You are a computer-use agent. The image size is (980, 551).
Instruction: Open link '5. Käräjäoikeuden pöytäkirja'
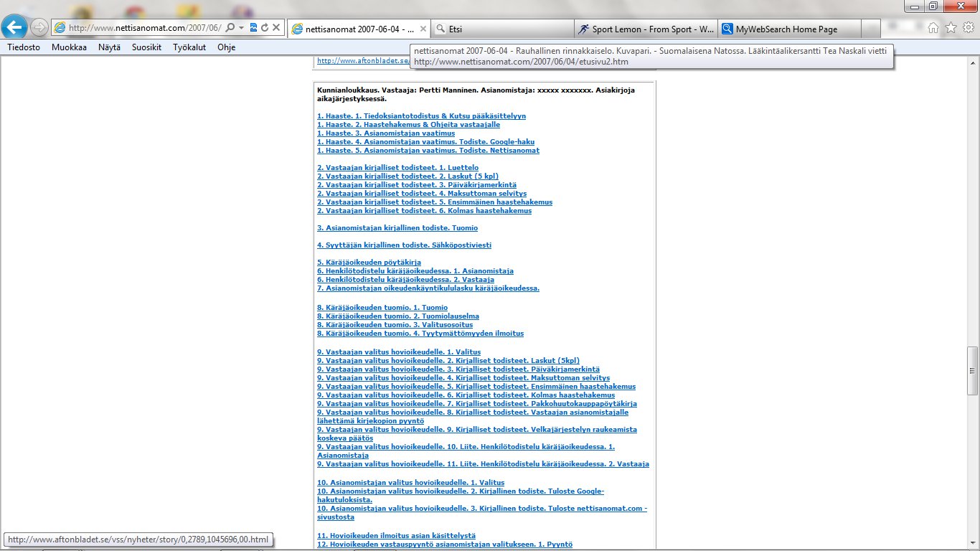(369, 263)
